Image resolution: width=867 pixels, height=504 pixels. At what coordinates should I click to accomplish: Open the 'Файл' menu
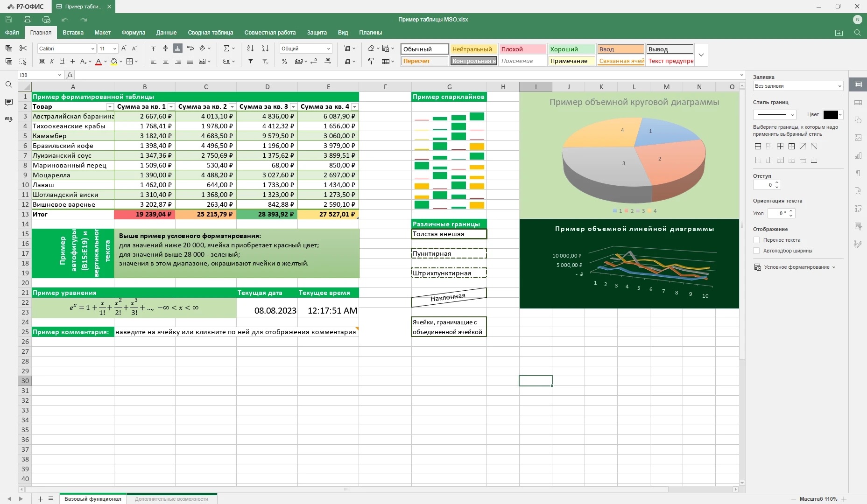pyautogui.click(x=12, y=33)
